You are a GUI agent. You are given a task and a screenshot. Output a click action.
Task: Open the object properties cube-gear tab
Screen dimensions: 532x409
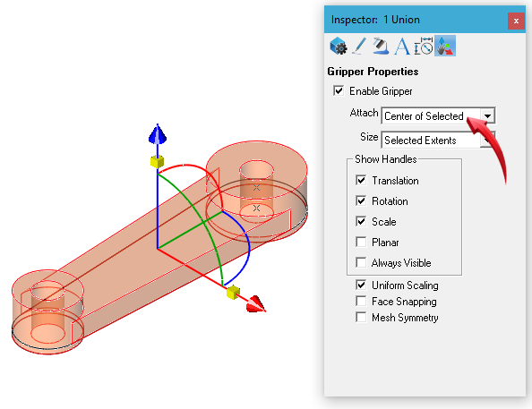coord(338,46)
